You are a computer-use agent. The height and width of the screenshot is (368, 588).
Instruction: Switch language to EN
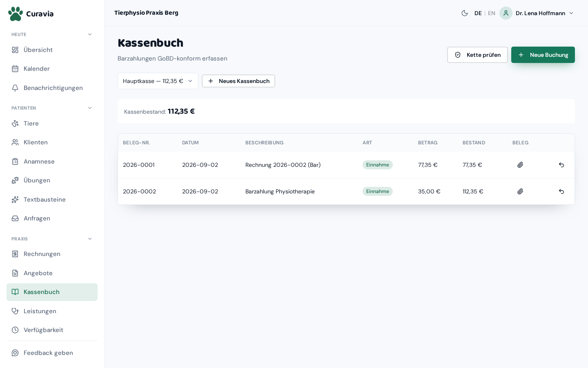tap(492, 13)
